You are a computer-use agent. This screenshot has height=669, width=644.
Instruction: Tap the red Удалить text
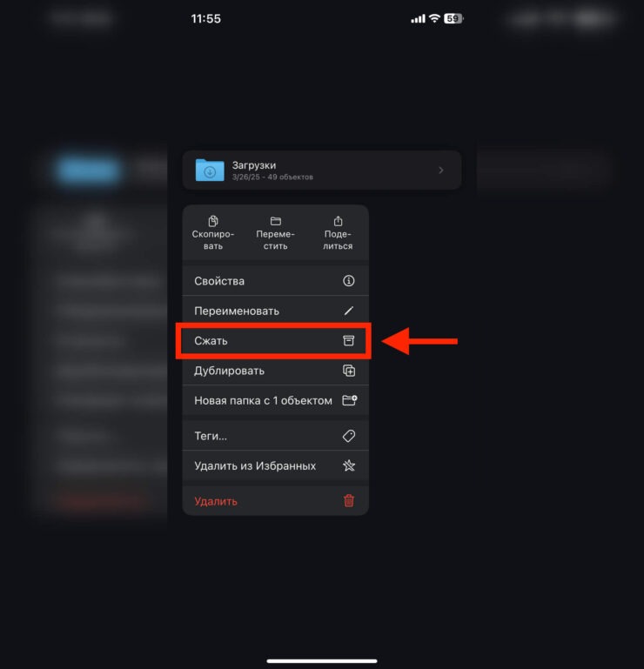(x=216, y=501)
